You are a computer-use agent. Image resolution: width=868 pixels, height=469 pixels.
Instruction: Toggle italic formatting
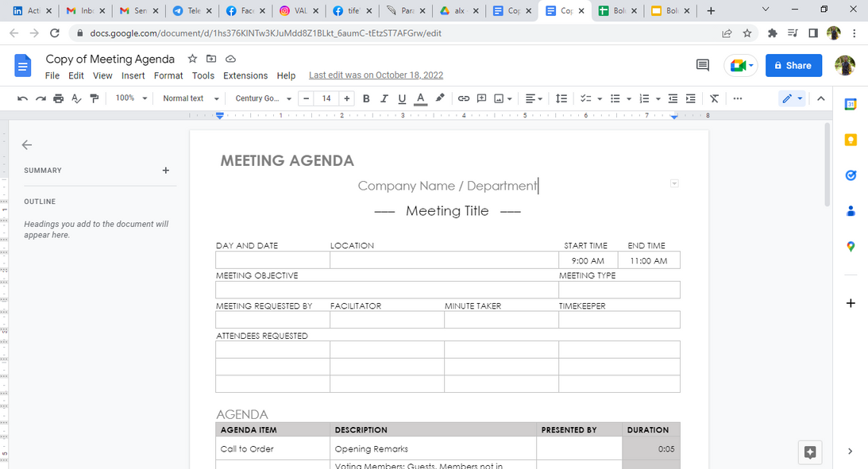384,98
